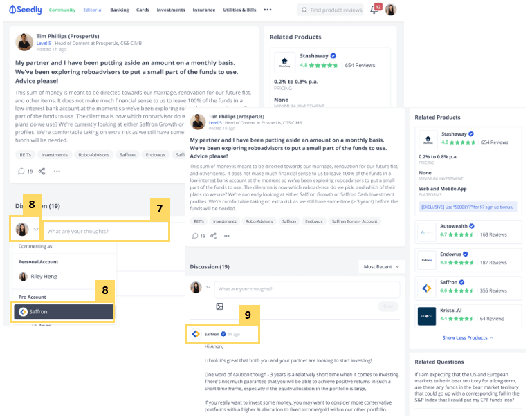The height and width of the screenshot is (417, 532).
Task: Expand the commenting-as avatar dropdown arrow
Action: point(36,229)
